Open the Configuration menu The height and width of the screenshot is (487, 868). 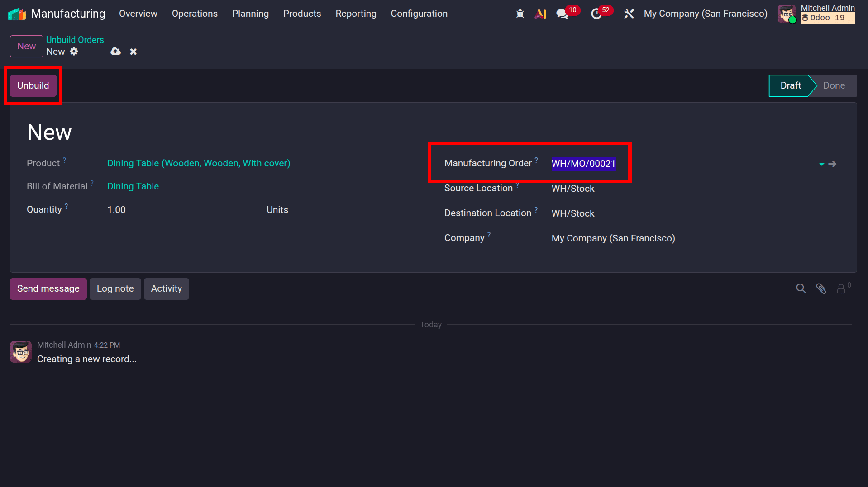419,14
